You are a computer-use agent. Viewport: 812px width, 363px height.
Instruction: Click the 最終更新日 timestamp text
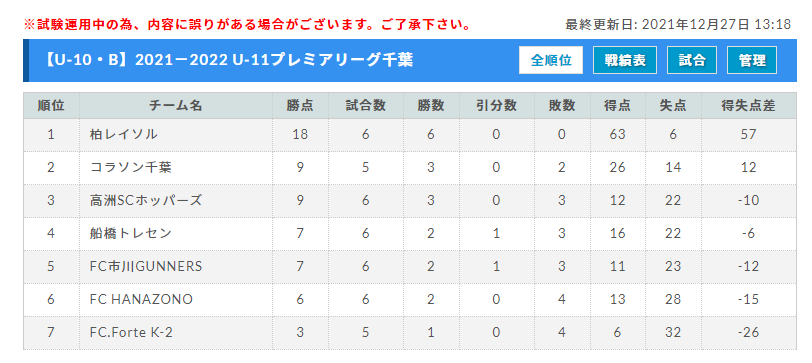[678, 25]
